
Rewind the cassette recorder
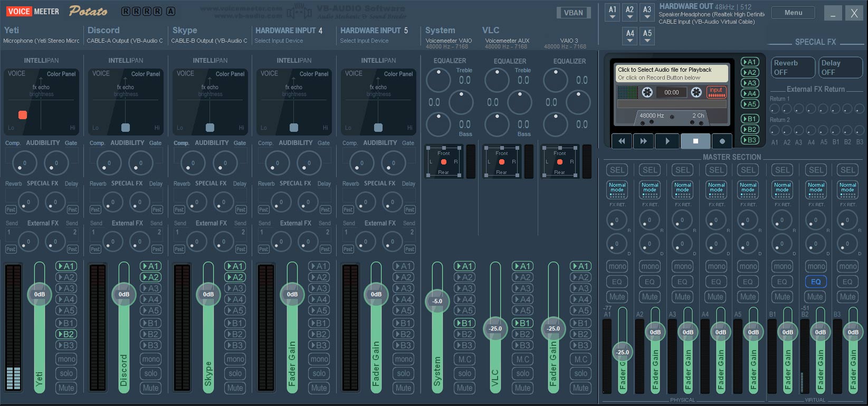pyautogui.click(x=622, y=141)
